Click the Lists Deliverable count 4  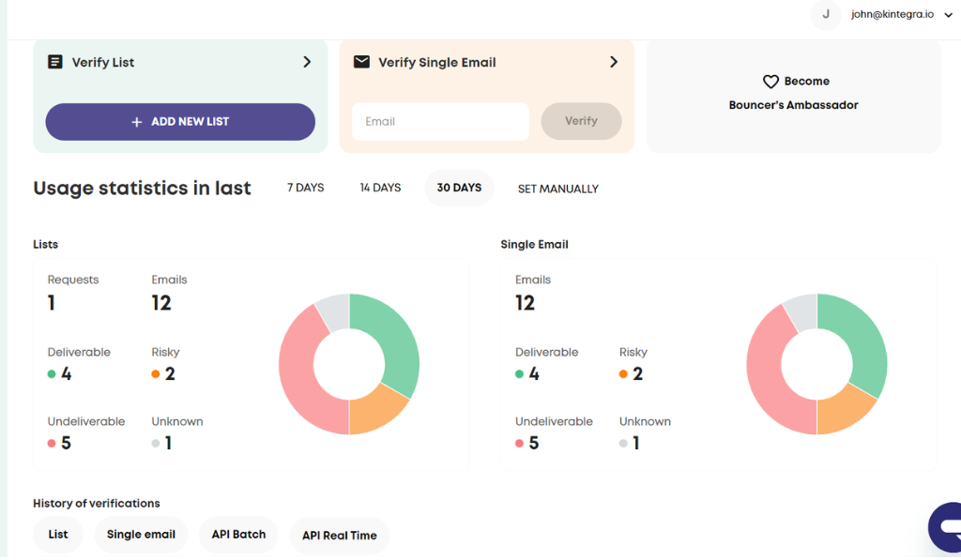pyautogui.click(x=67, y=373)
